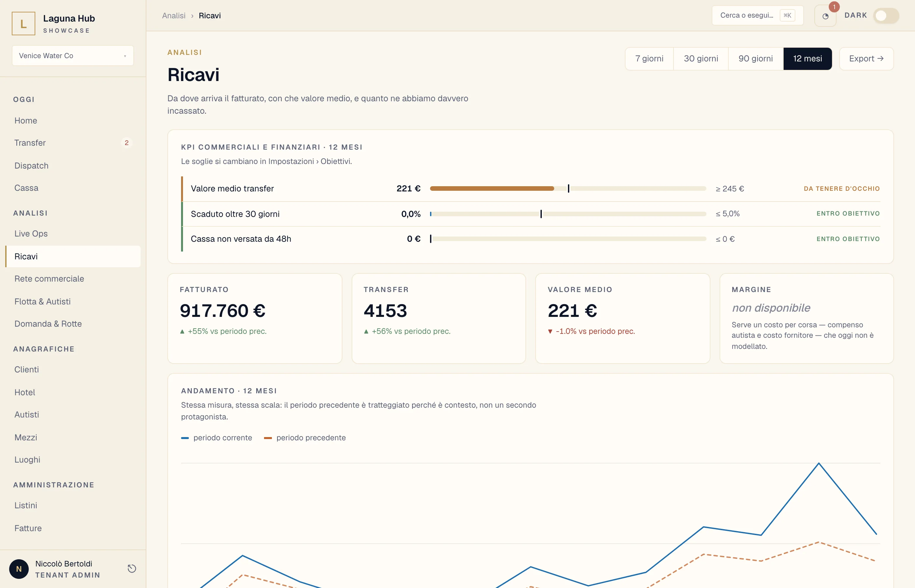Open the Luoghi list

73,460
